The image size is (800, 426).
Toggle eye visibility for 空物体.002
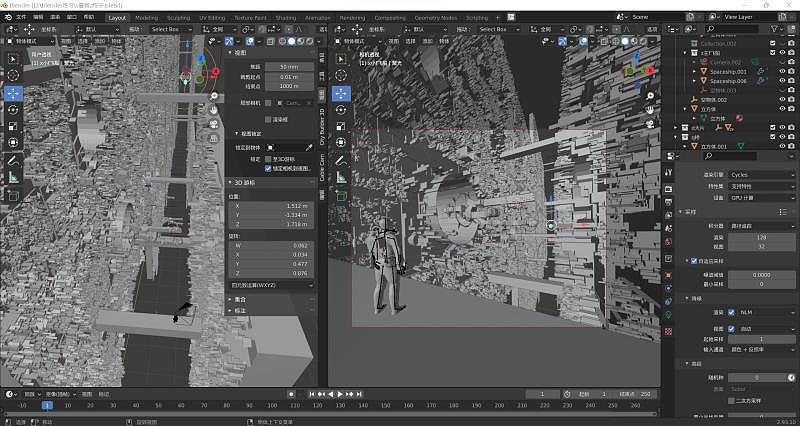[782, 99]
